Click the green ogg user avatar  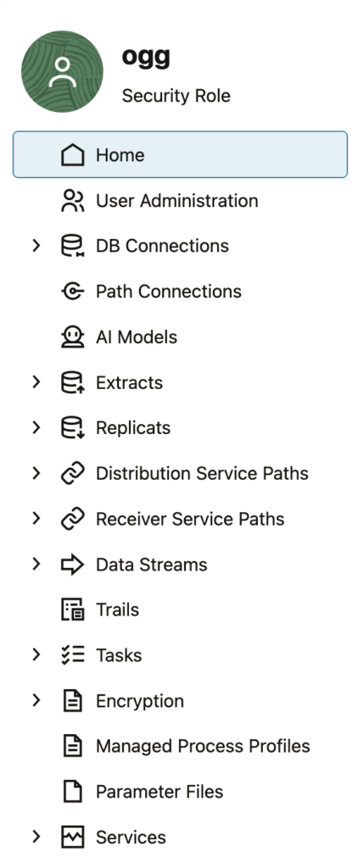[x=62, y=71]
